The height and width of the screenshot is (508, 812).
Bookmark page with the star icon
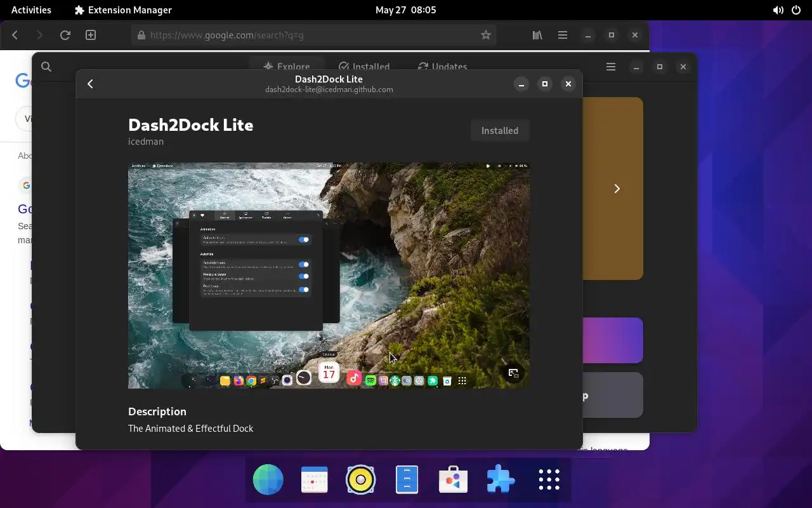486,35
